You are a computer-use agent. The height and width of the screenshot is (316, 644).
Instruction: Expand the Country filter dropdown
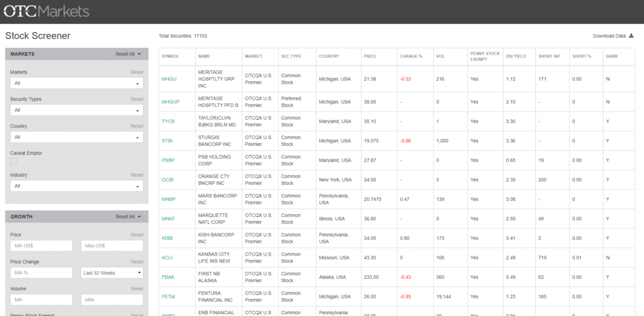(x=77, y=137)
